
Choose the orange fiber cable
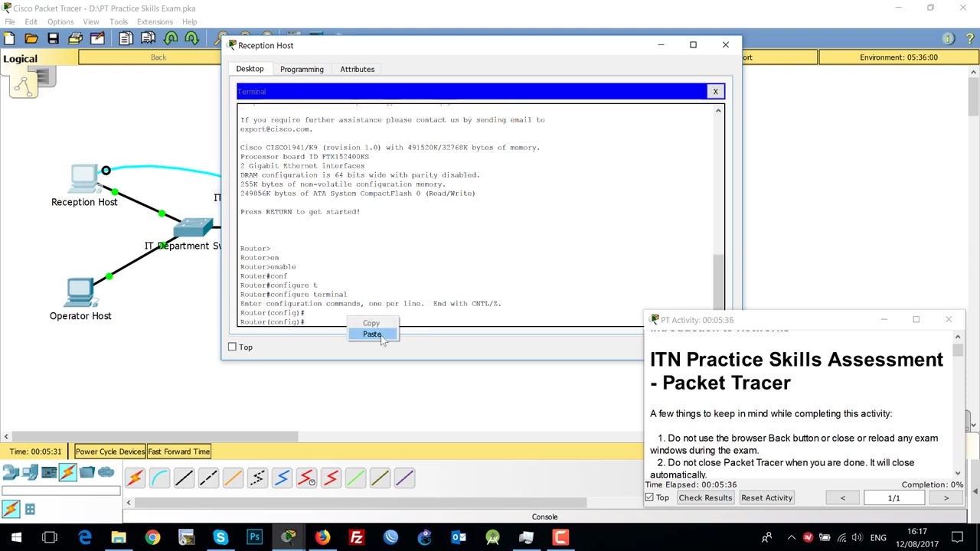coord(233,478)
